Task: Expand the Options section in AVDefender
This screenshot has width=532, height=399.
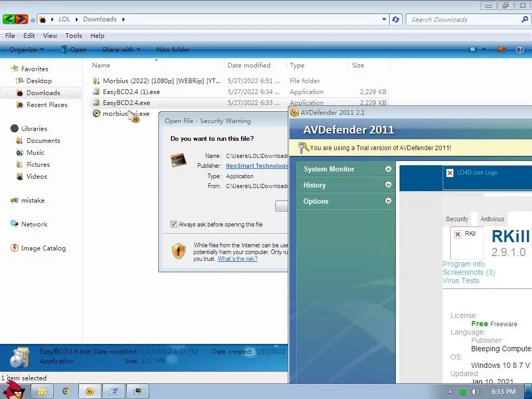Action: click(389, 201)
